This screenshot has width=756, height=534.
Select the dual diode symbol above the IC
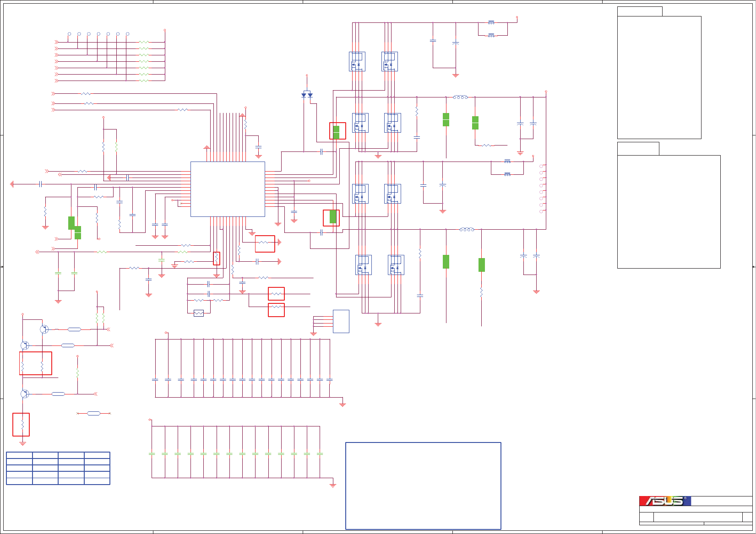[x=307, y=95]
